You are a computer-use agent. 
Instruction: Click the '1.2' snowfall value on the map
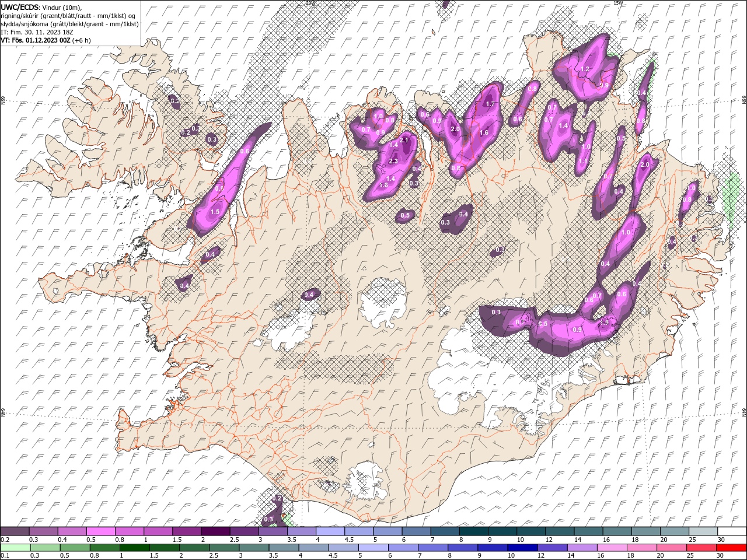(586, 69)
